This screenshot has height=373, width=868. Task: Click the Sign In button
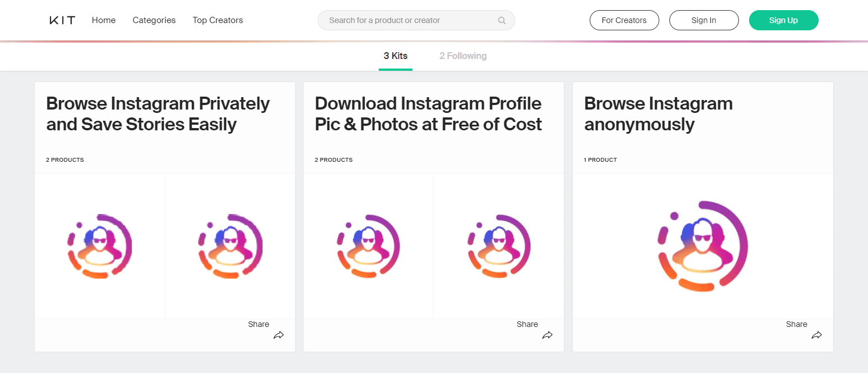pyautogui.click(x=704, y=20)
